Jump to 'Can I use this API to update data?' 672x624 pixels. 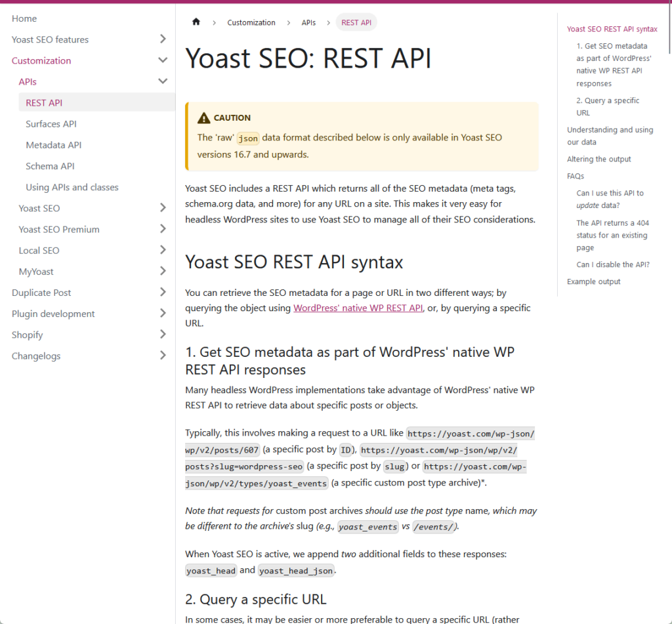click(610, 199)
